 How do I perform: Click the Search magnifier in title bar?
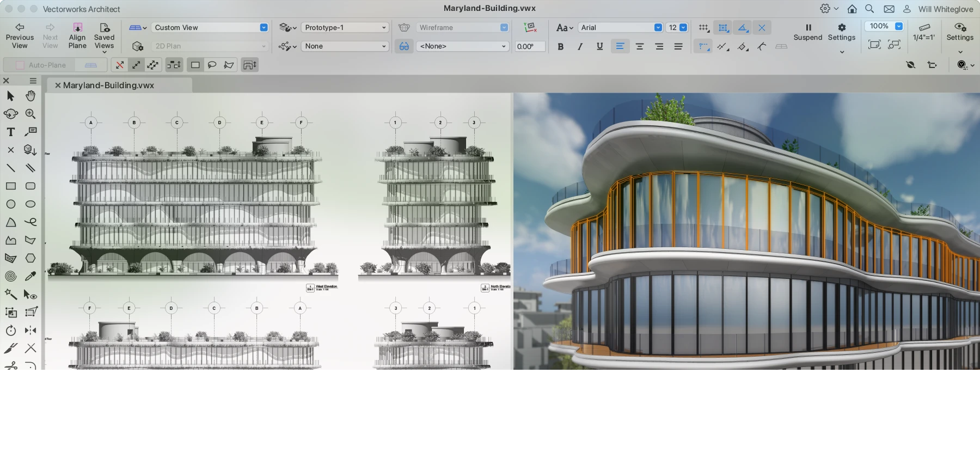[870, 9]
